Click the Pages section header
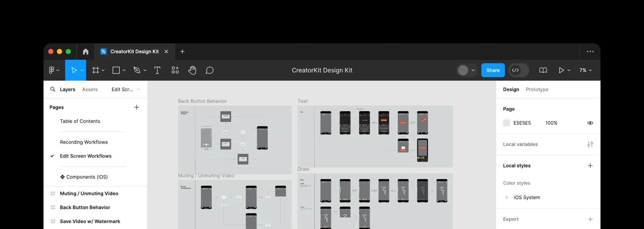 (x=57, y=107)
